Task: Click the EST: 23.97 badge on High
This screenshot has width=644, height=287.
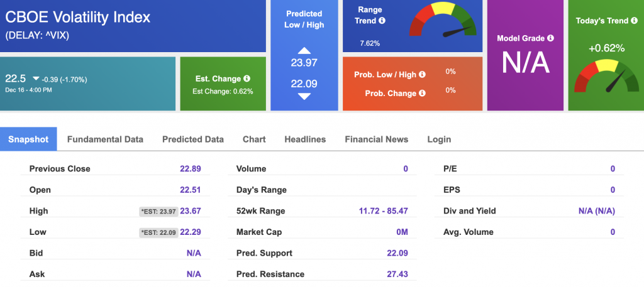Action: click(x=158, y=212)
